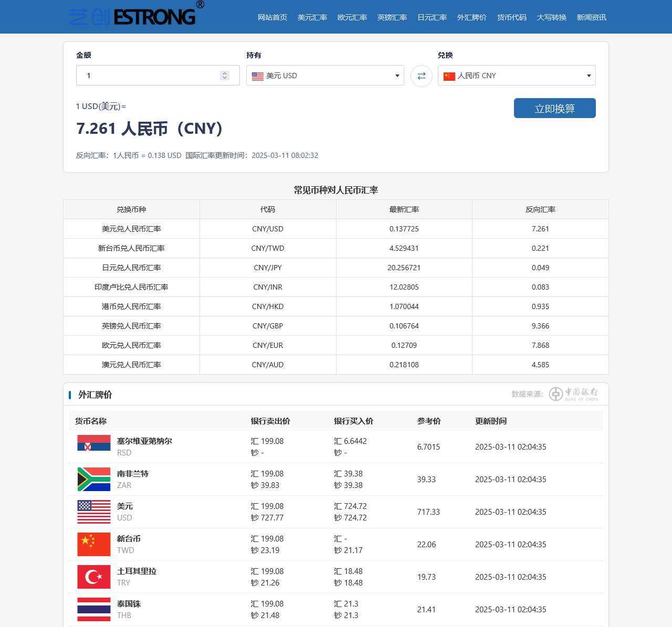Image resolution: width=672 pixels, height=627 pixels.
Task: Click the 南非兰特 currency name
Action: 133,474
